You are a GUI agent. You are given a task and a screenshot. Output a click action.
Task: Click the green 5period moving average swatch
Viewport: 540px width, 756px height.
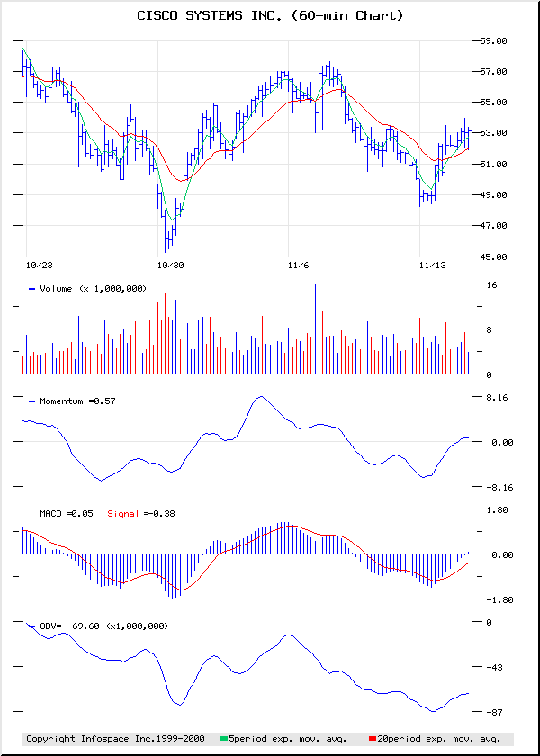coord(224,739)
